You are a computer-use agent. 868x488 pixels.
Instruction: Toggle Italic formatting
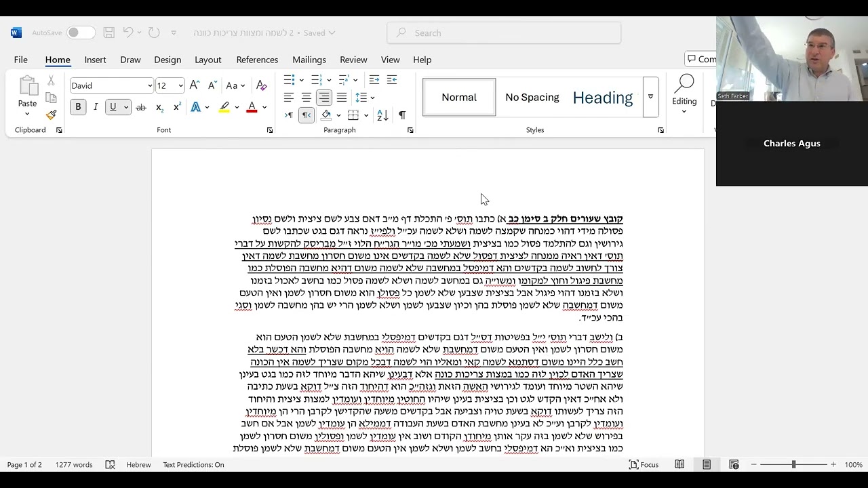[96, 107]
